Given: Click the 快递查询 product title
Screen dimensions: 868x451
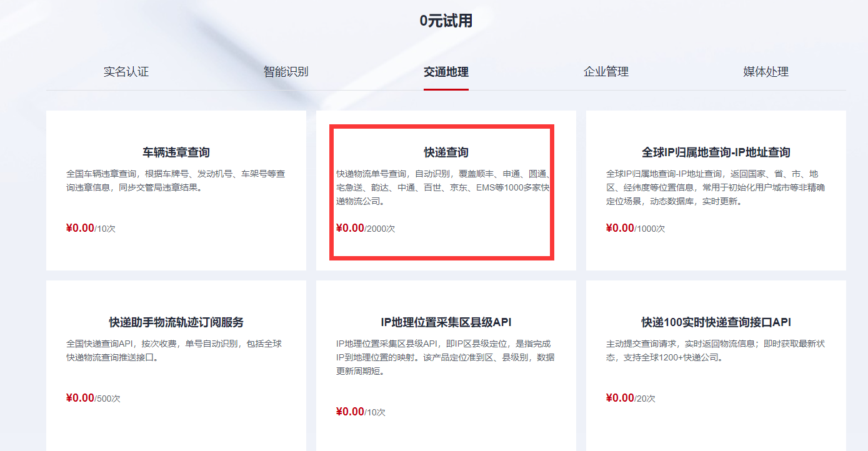Looking at the screenshot, I should [446, 152].
